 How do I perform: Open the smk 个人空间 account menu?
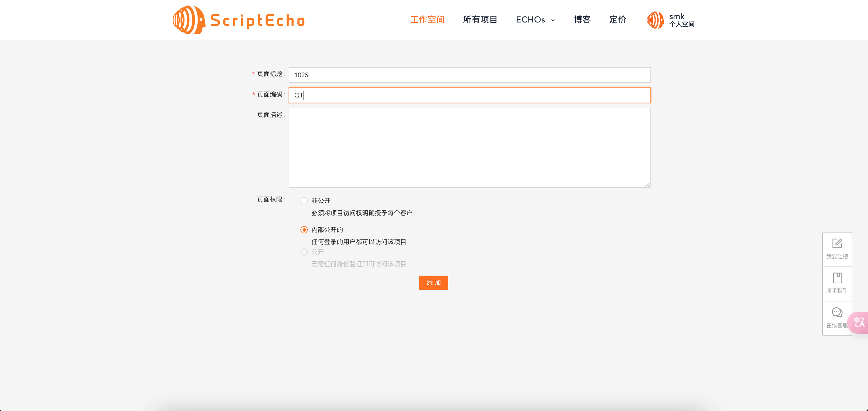pos(681,20)
